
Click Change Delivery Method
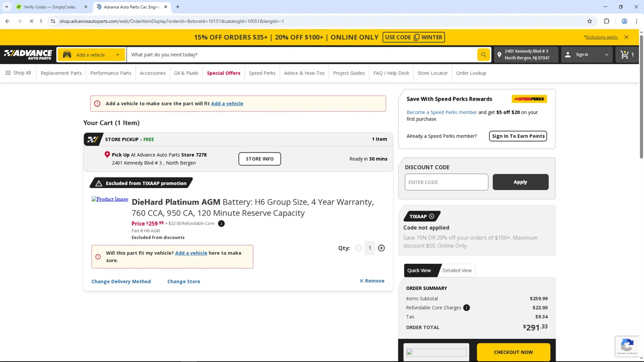pos(121,281)
